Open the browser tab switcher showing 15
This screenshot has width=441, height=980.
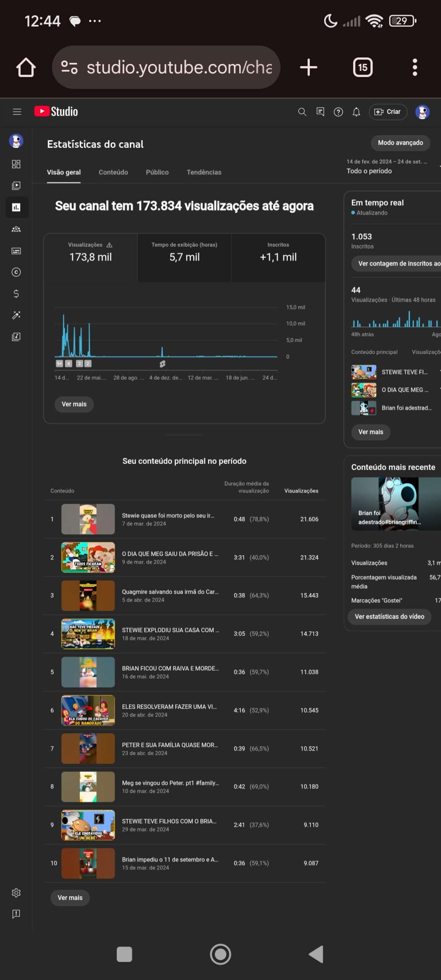point(362,67)
